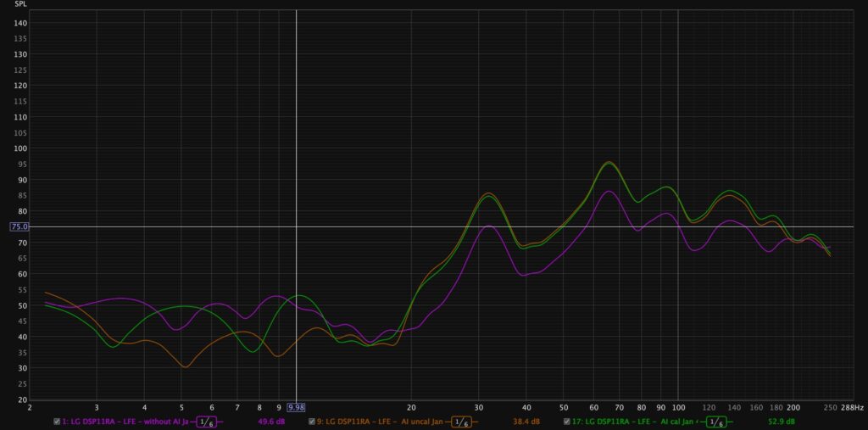Disable the 'AI cal Jan' green trace checkbox
This screenshot has width=868, height=430.
click(566, 422)
